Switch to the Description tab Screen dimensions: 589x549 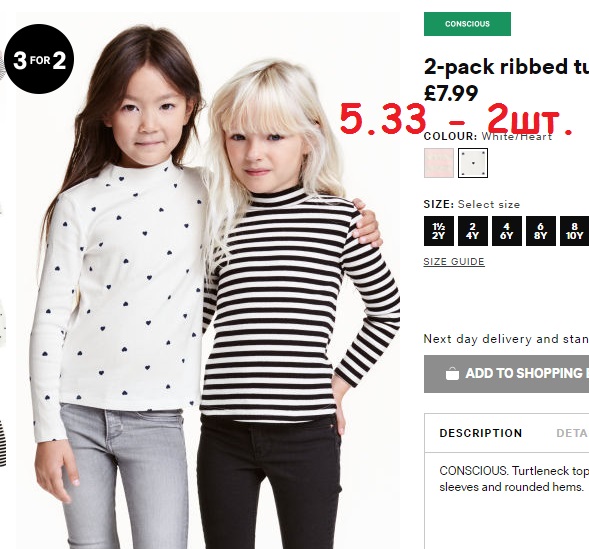click(x=481, y=433)
